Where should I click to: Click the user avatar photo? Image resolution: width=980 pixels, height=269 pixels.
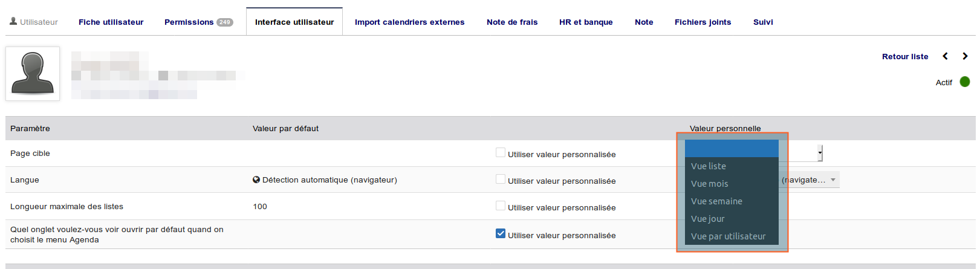33,74
